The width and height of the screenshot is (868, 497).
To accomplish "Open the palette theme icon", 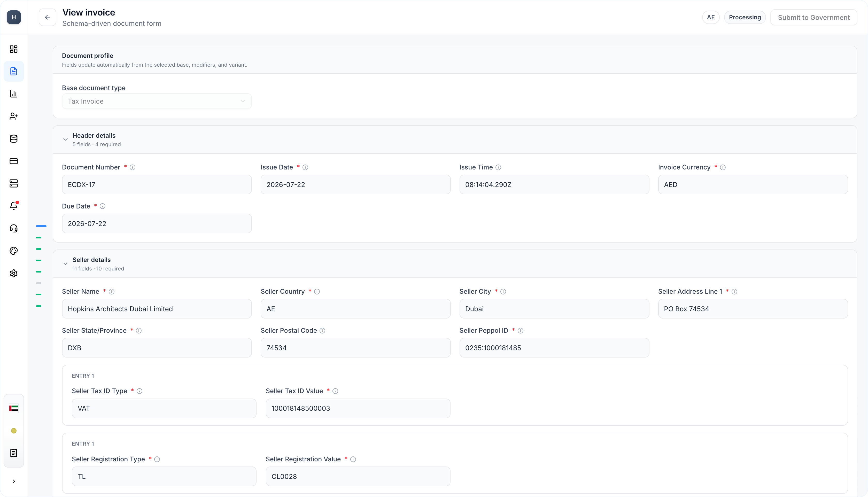I will click(x=14, y=251).
